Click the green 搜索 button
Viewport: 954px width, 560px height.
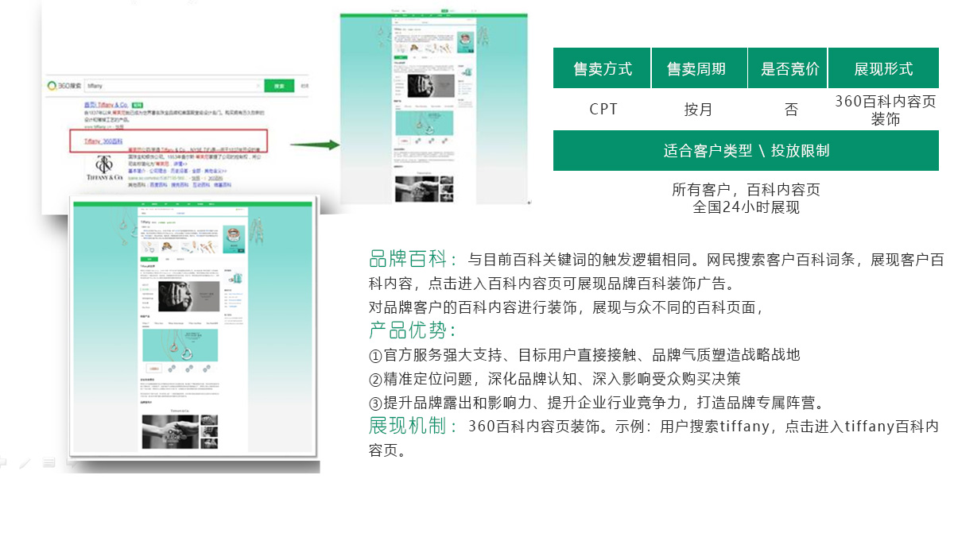click(279, 85)
